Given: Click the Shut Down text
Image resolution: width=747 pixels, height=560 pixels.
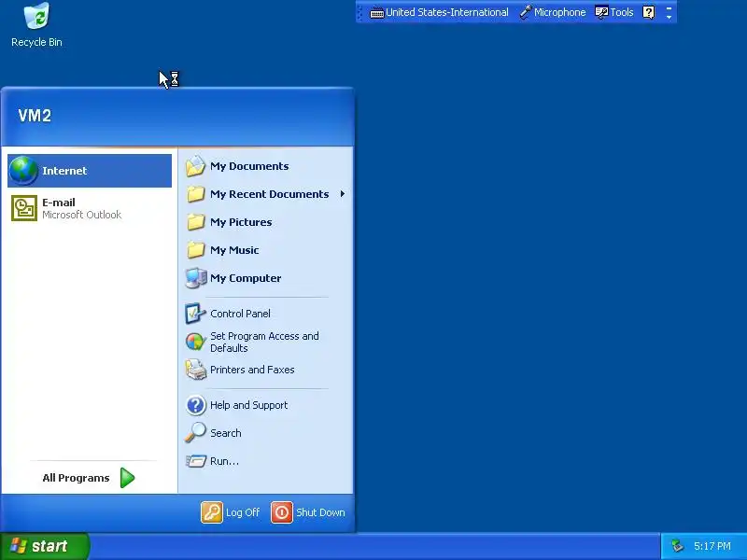Looking at the screenshot, I should [x=320, y=512].
